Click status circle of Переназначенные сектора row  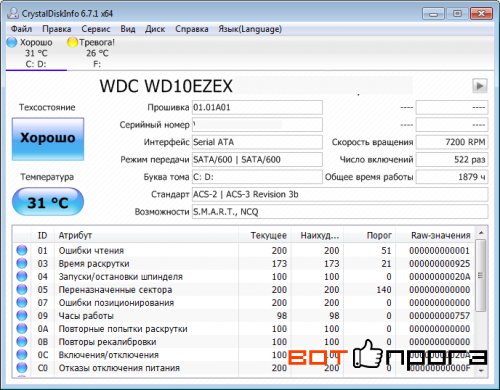coord(22,289)
